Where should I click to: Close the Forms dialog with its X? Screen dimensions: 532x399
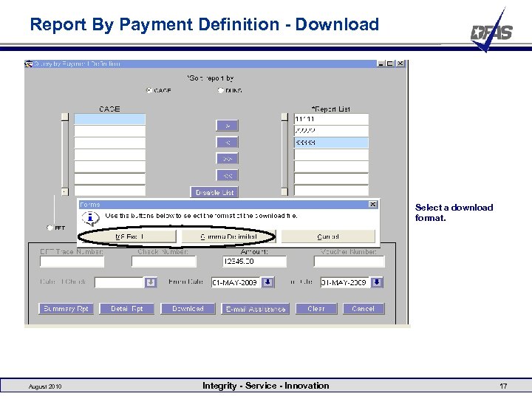[x=372, y=204]
